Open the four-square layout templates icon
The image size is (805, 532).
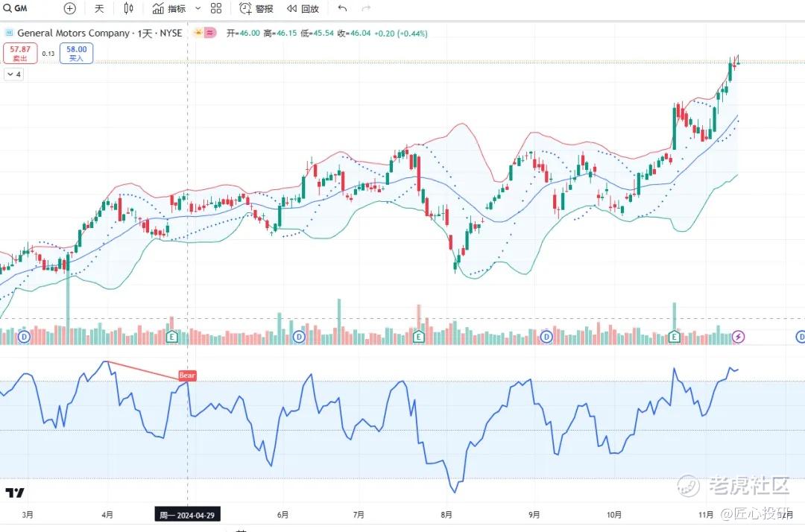pyautogui.click(x=216, y=8)
